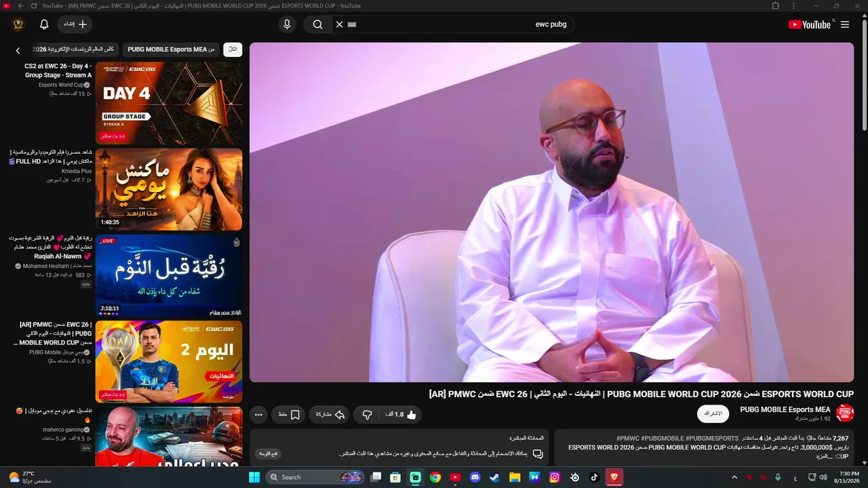Open the YouTube app on the taskbar
The width and height of the screenshot is (868, 488).
(455, 477)
